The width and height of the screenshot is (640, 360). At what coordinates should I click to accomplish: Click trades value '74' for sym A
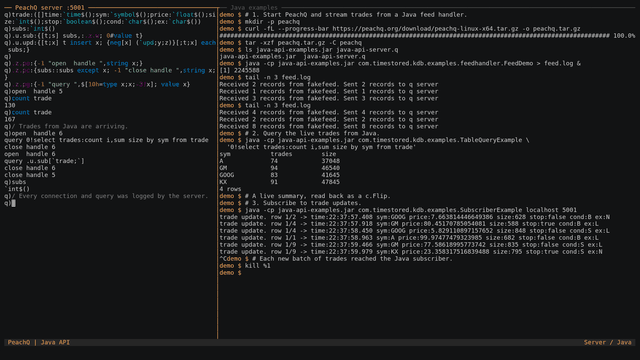click(x=274, y=161)
